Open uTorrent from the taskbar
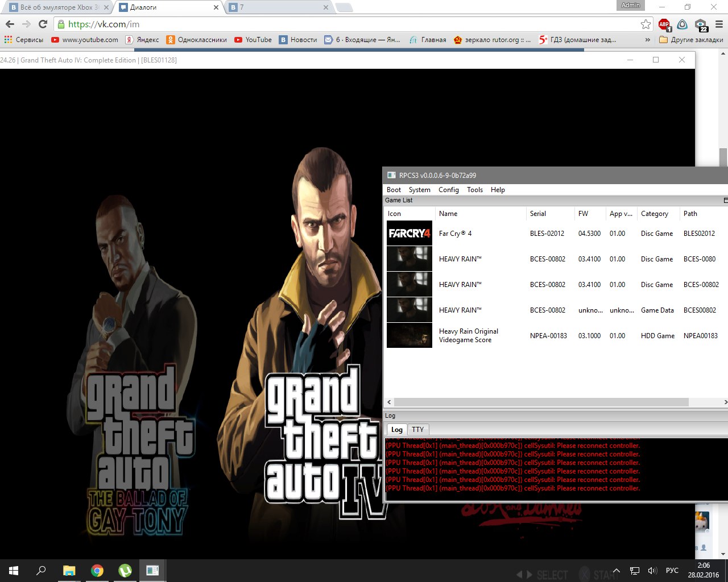The height and width of the screenshot is (582, 728). click(125, 570)
